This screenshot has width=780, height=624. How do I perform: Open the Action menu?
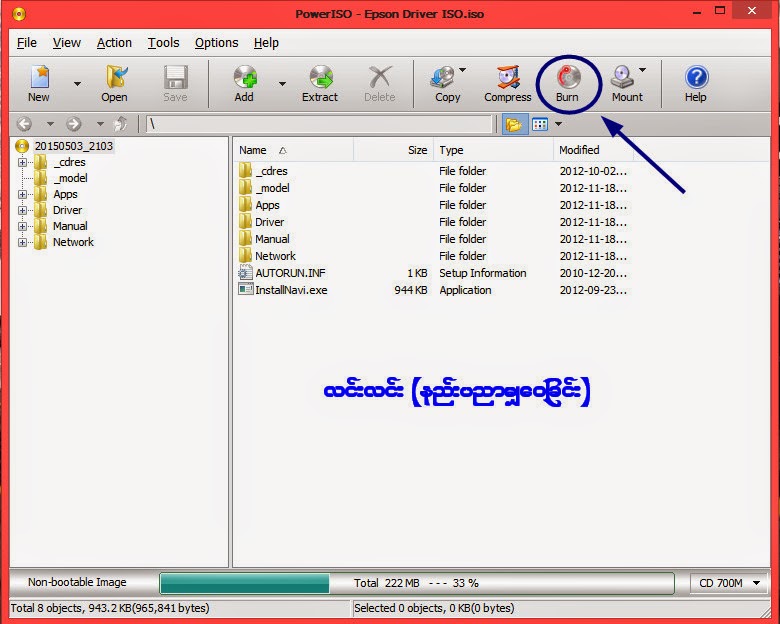point(114,43)
